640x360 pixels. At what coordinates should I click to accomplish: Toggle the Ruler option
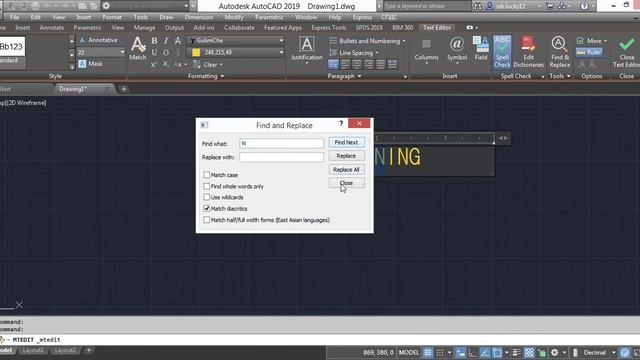coord(589,52)
